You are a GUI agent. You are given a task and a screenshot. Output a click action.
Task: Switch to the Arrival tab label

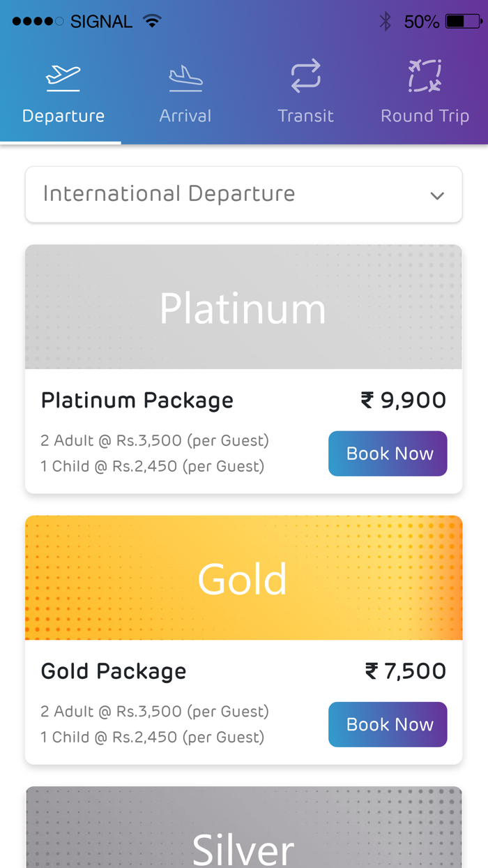185,116
